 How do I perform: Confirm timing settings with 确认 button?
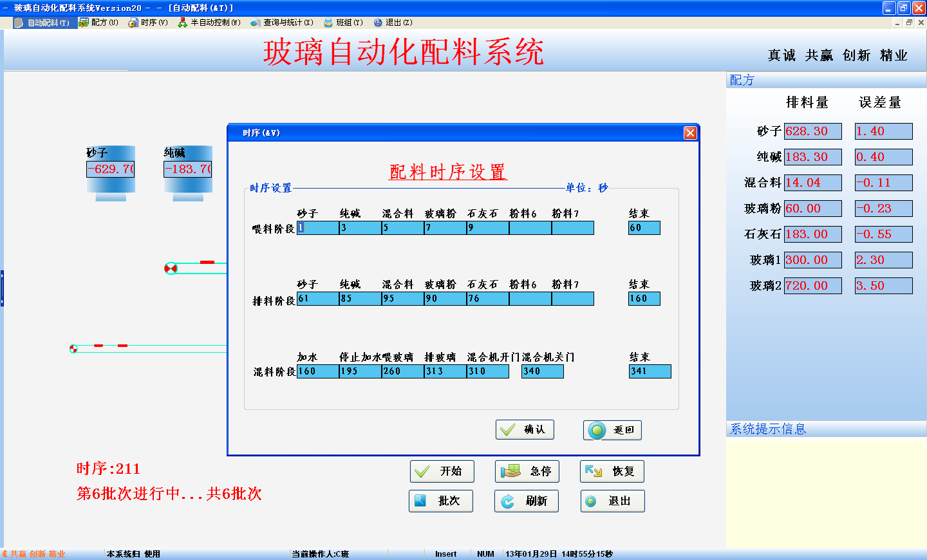coord(525,429)
